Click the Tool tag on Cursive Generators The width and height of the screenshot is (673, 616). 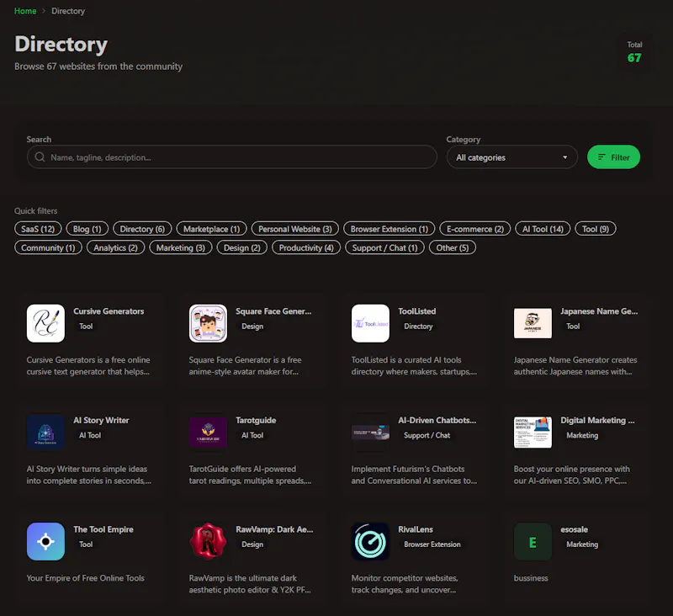[86, 327]
